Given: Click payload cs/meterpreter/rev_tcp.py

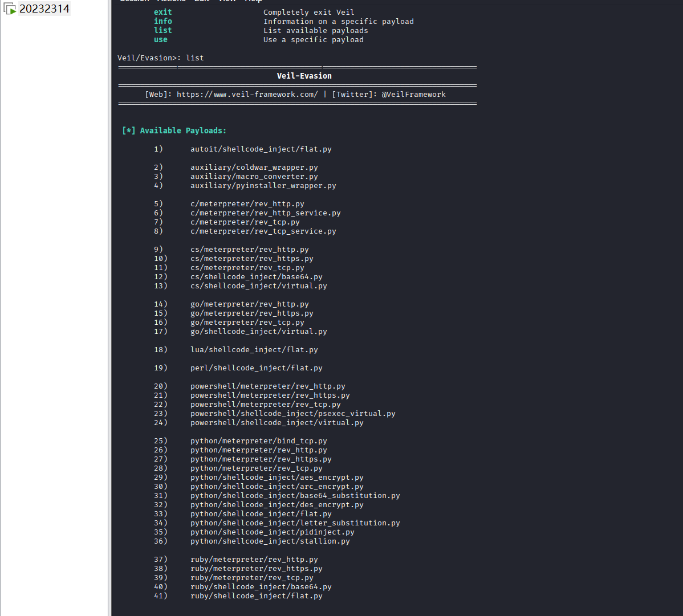Looking at the screenshot, I should click(247, 268).
